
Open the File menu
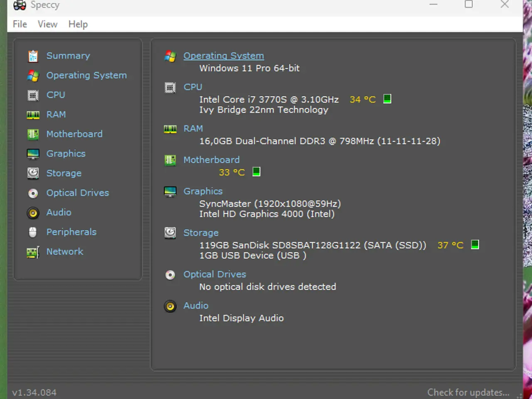(x=20, y=24)
